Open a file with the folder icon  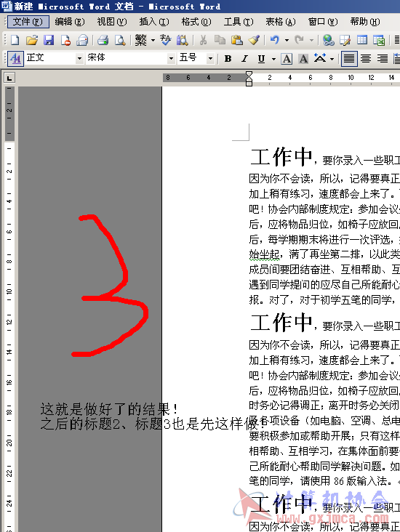[x=32, y=40]
